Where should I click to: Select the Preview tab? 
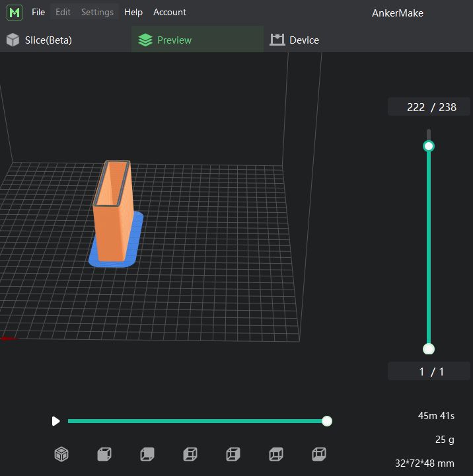165,40
